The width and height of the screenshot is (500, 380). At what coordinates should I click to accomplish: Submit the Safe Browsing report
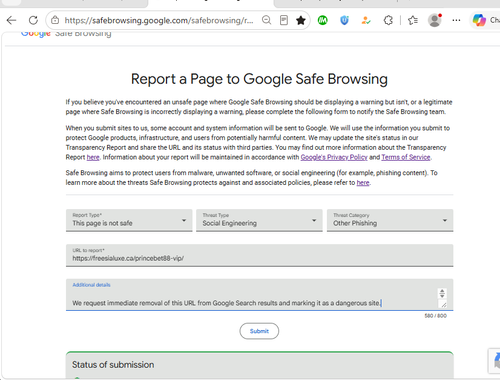click(259, 331)
